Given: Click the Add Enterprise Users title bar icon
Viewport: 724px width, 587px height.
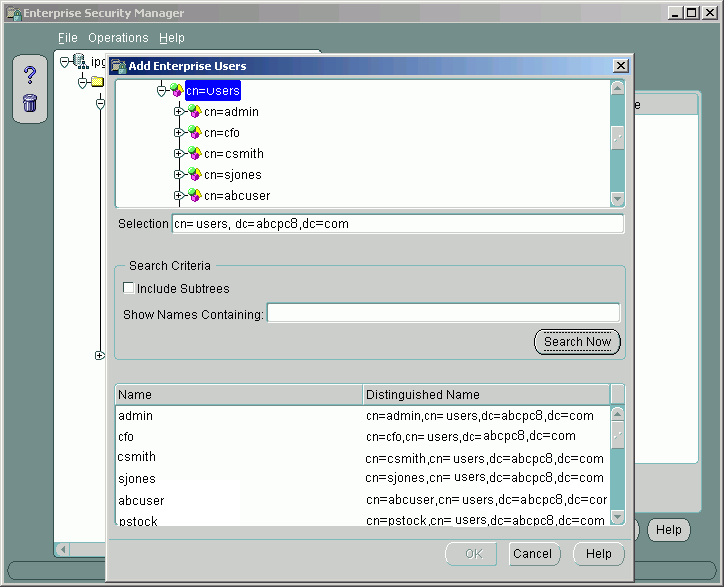Looking at the screenshot, I should coord(119,66).
